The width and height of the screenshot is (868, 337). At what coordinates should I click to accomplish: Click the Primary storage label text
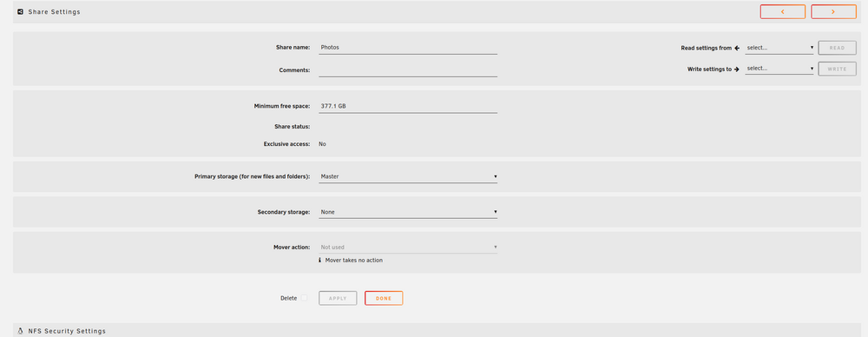click(x=253, y=177)
